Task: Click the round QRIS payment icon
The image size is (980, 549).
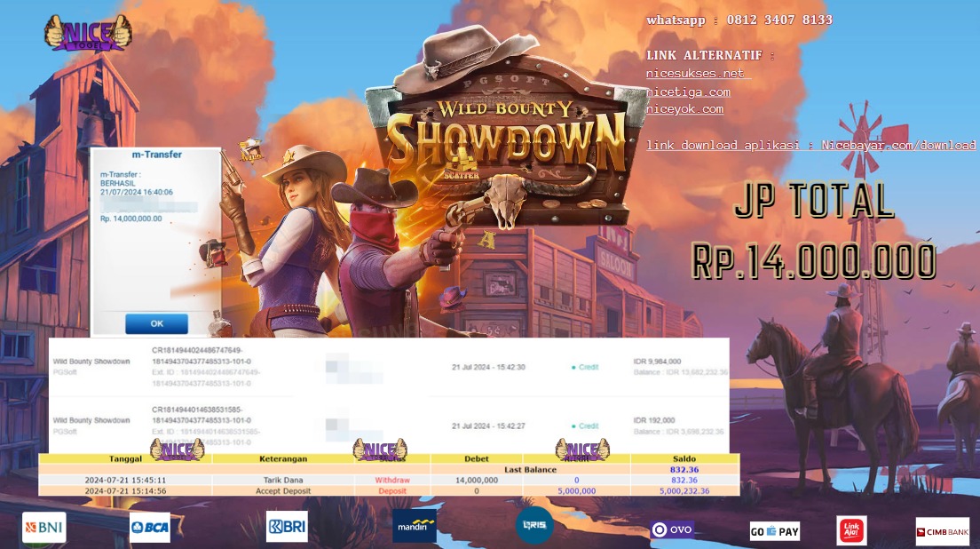Action: (x=534, y=525)
